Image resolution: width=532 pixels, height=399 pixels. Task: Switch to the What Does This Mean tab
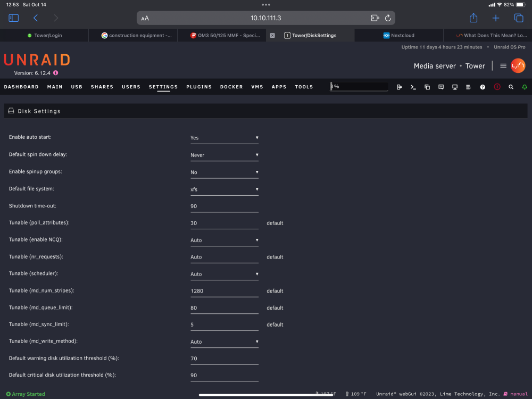pos(488,35)
